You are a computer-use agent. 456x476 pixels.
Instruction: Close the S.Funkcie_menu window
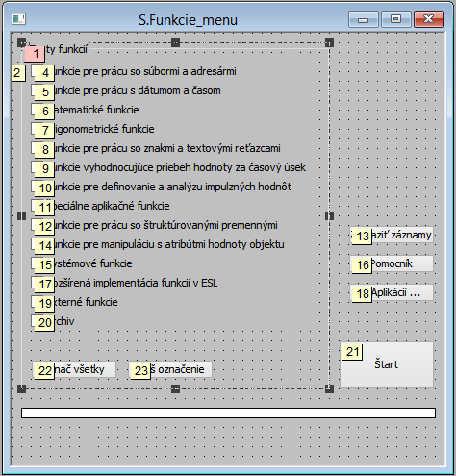coord(429,19)
